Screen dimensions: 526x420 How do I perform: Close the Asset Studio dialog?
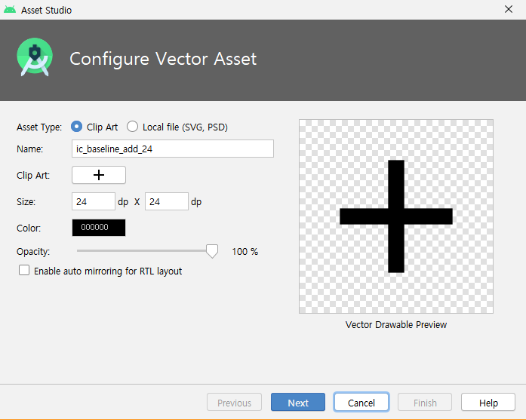click(509, 9)
